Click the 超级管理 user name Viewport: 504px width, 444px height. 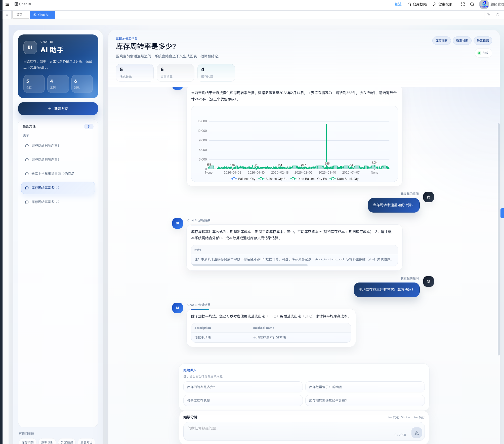coord(497,4)
